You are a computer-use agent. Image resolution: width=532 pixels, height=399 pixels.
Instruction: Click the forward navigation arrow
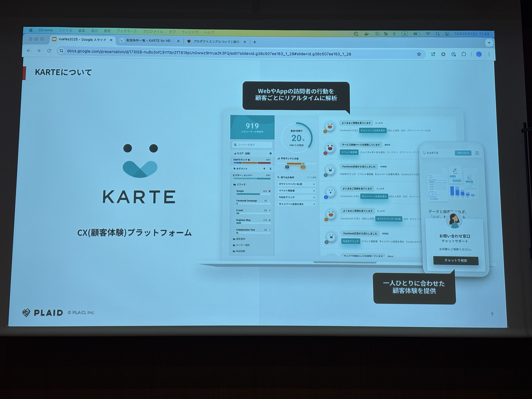tap(39, 51)
